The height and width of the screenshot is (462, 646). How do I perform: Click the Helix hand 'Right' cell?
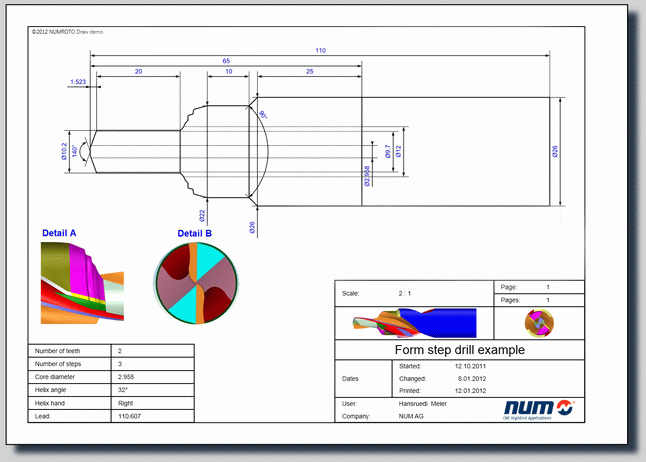125,403
